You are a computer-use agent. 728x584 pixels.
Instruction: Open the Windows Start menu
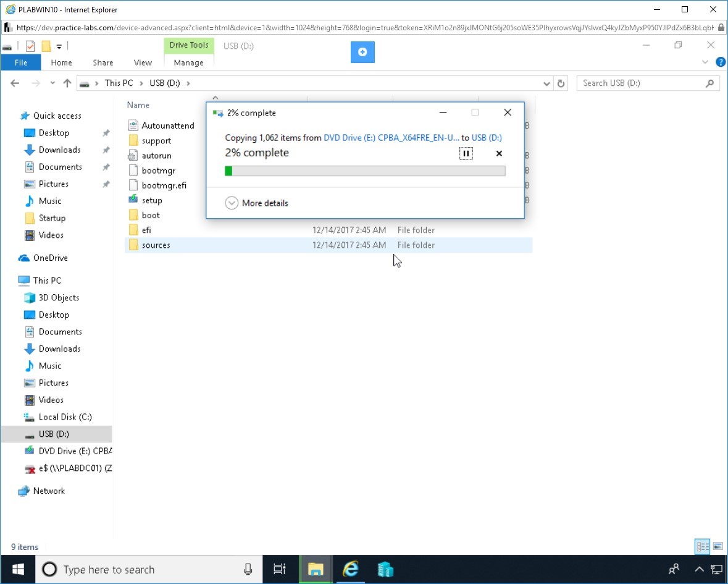tap(18, 569)
